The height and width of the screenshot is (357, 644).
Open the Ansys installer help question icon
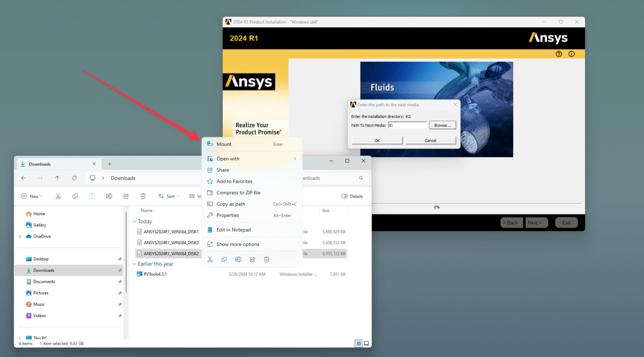[x=559, y=54]
